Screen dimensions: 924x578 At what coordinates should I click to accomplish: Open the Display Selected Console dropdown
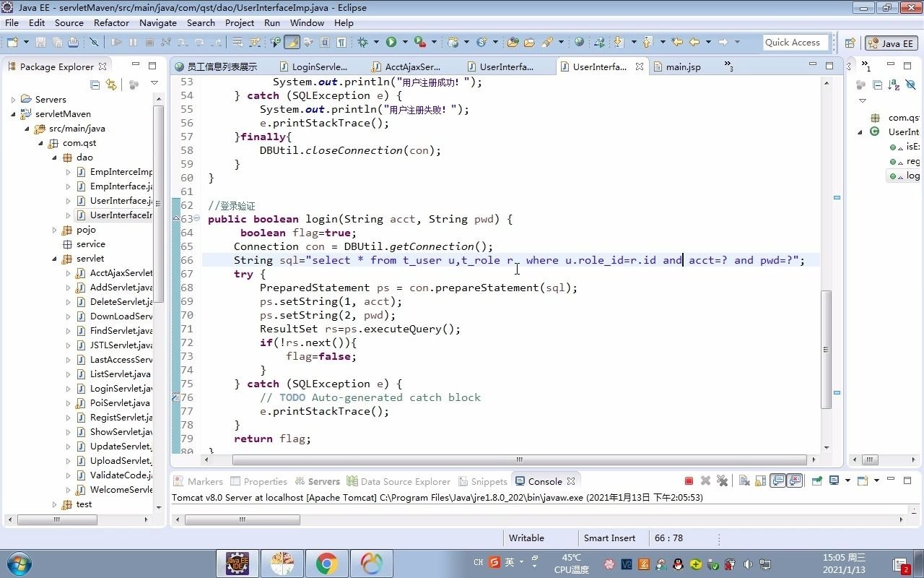[x=848, y=480]
